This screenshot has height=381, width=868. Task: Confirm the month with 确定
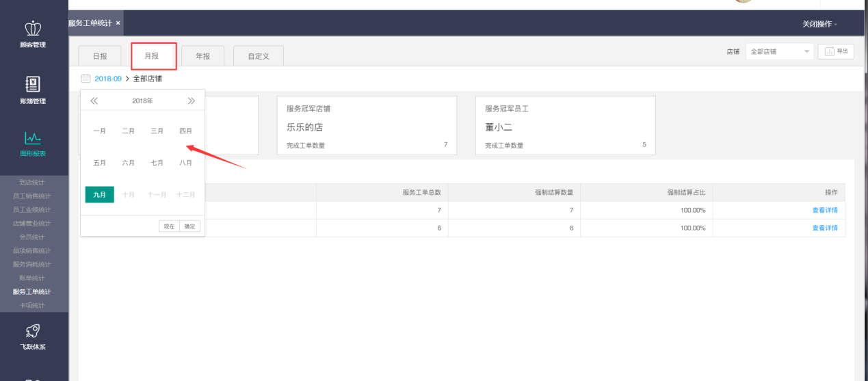(189, 226)
